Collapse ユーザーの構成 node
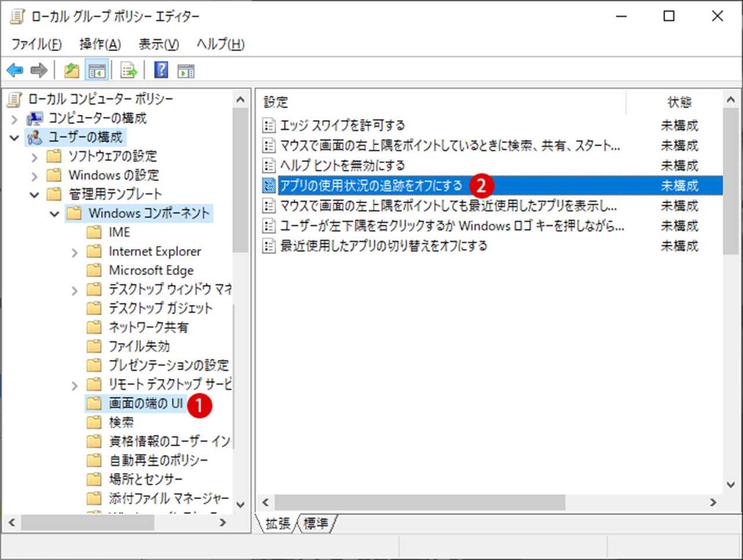Screen dimensions: 743x560 [15, 138]
